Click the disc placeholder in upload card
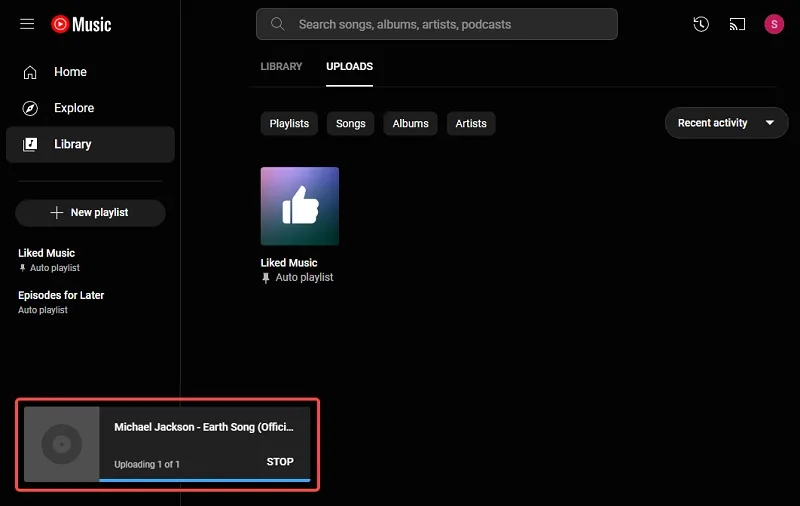The image size is (800, 506). pyautogui.click(x=62, y=444)
